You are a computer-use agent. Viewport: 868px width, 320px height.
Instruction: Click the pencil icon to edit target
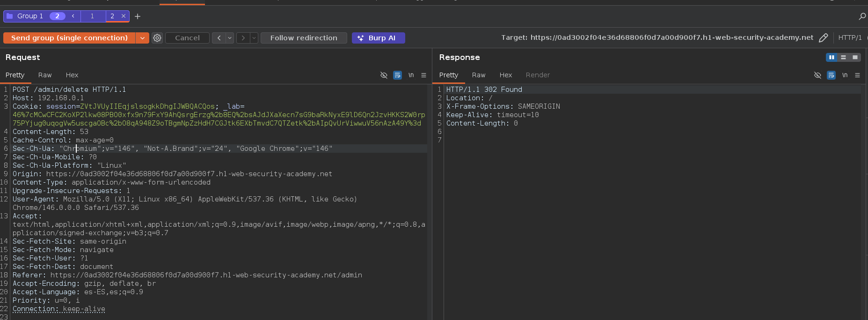click(823, 38)
